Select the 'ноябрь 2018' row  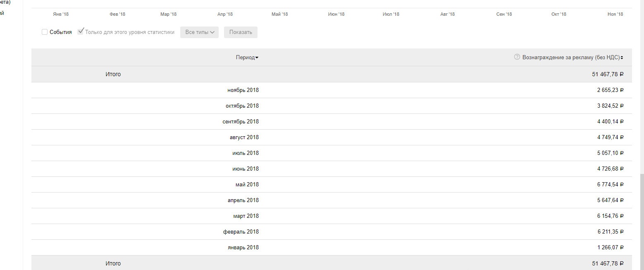click(x=243, y=90)
